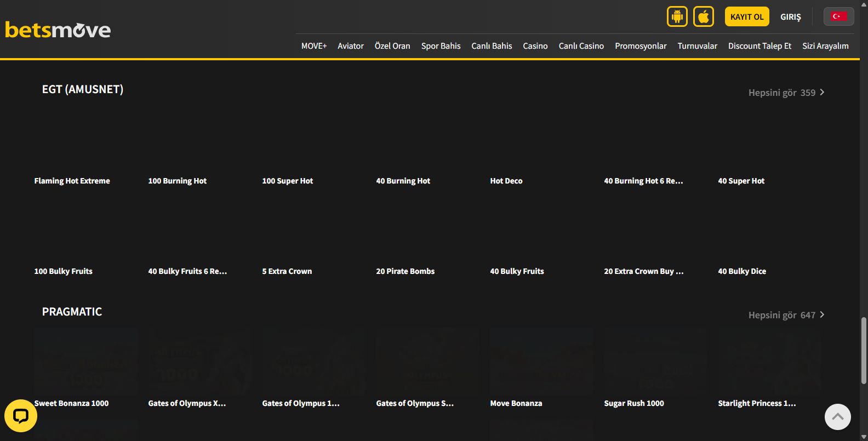Launch the Move Bonanza game tile
Viewport: 868px width, 441px height.
(541, 362)
